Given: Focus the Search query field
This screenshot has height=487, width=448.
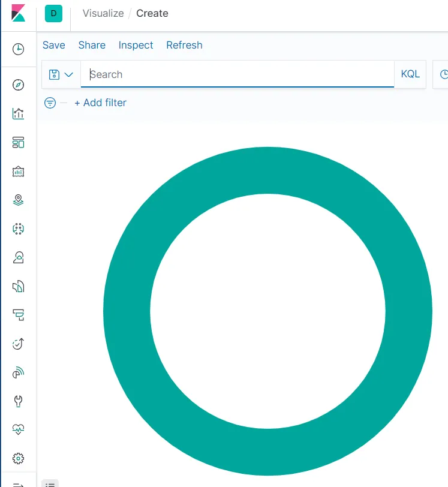Looking at the screenshot, I should click(x=237, y=74).
